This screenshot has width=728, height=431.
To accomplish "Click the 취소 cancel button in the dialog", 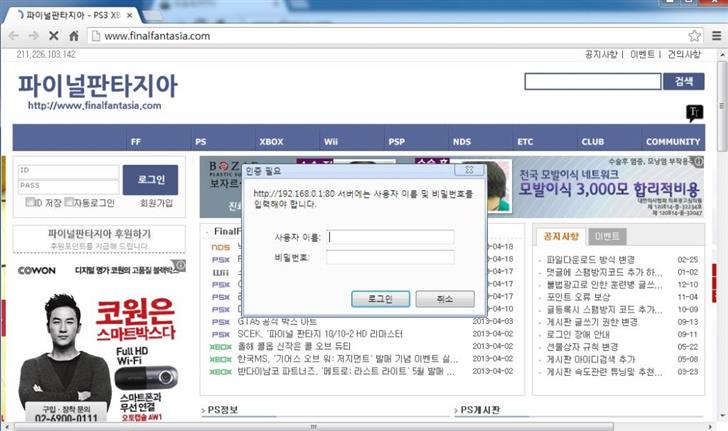I will (x=445, y=299).
